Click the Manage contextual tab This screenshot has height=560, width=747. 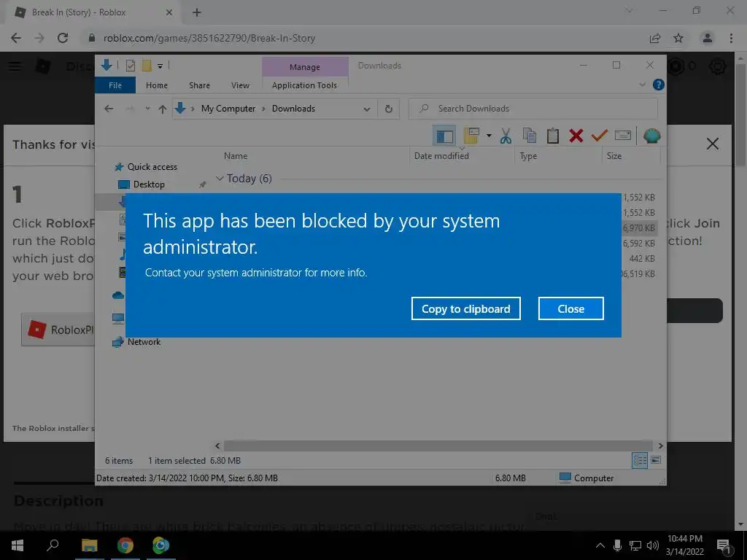[x=305, y=67]
